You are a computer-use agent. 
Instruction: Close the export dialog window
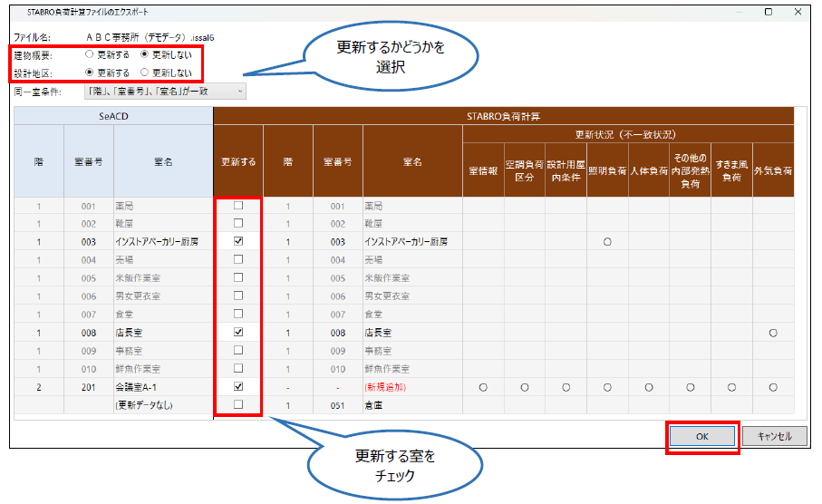point(798,12)
